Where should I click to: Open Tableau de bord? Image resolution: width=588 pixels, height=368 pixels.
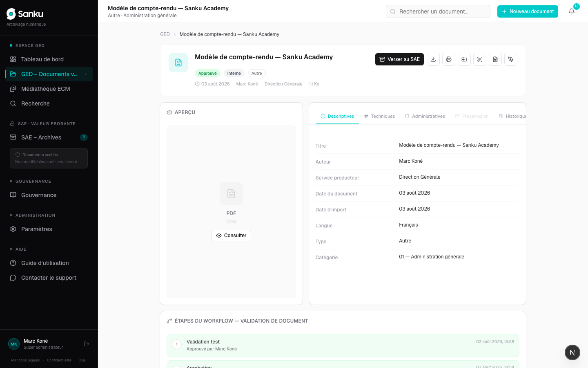coord(49,59)
